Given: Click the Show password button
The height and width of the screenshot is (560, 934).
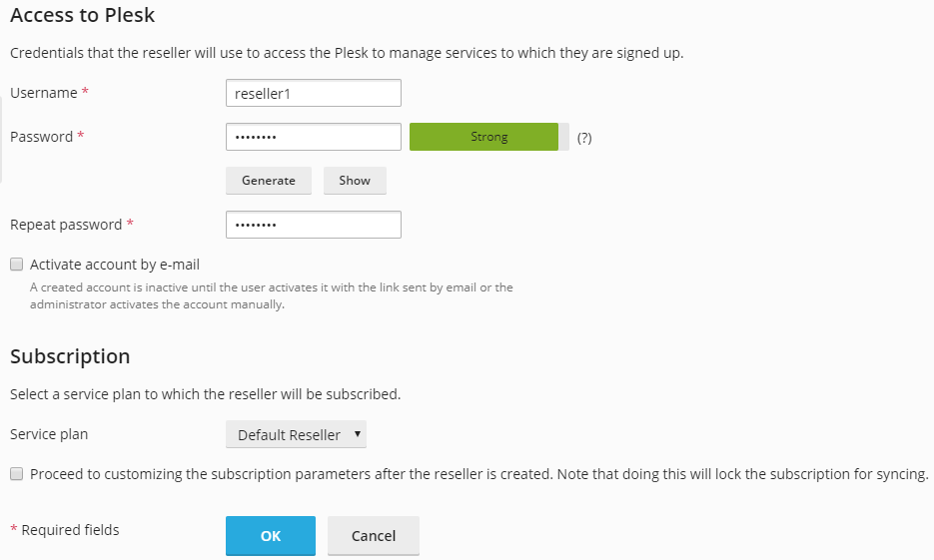Looking at the screenshot, I should tap(355, 181).
